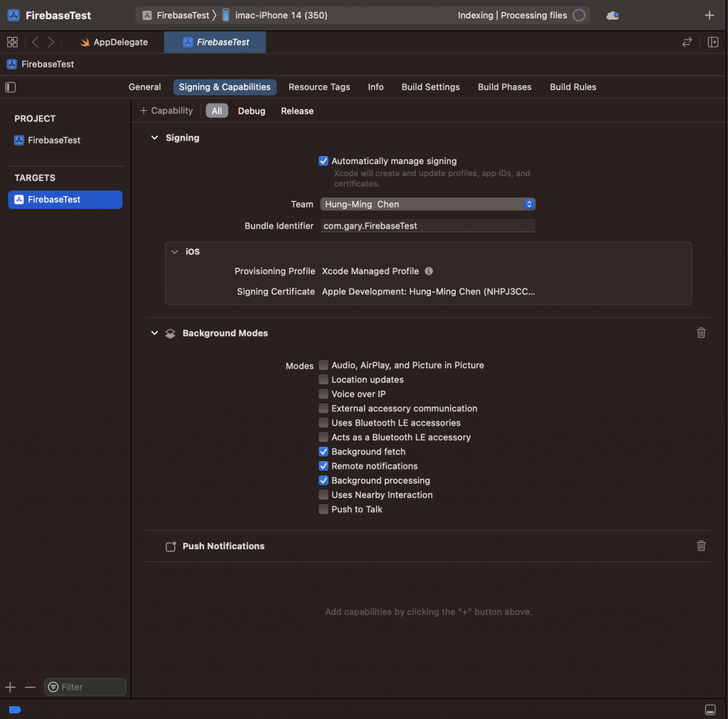
Task: Collapse the iOS signing subsection
Action: [175, 252]
